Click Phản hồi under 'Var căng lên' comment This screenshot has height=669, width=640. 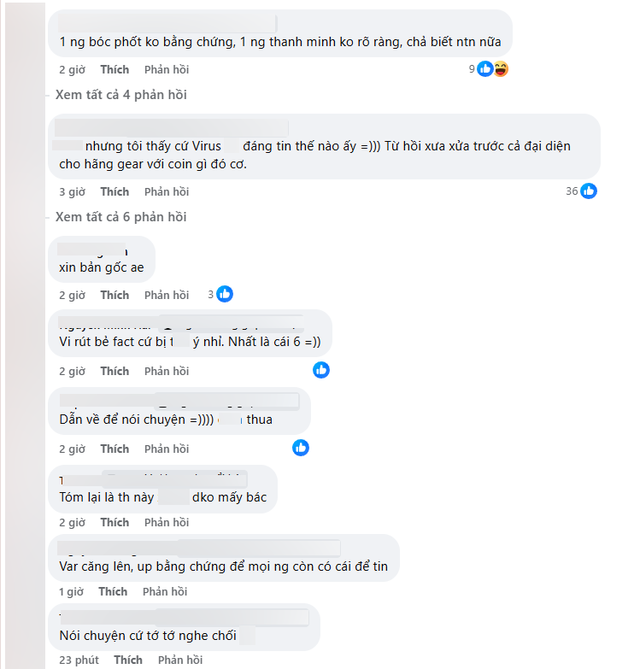tap(166, 592)
